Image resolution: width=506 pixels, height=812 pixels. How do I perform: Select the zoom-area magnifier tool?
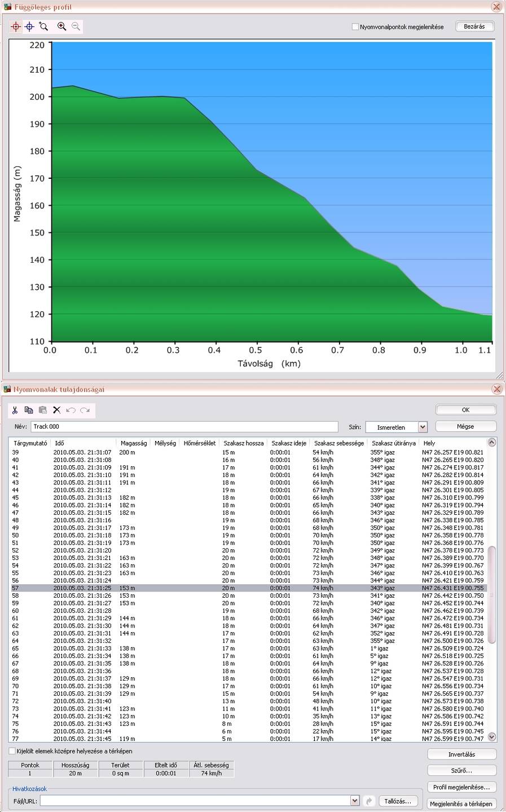tap(44, 27)
